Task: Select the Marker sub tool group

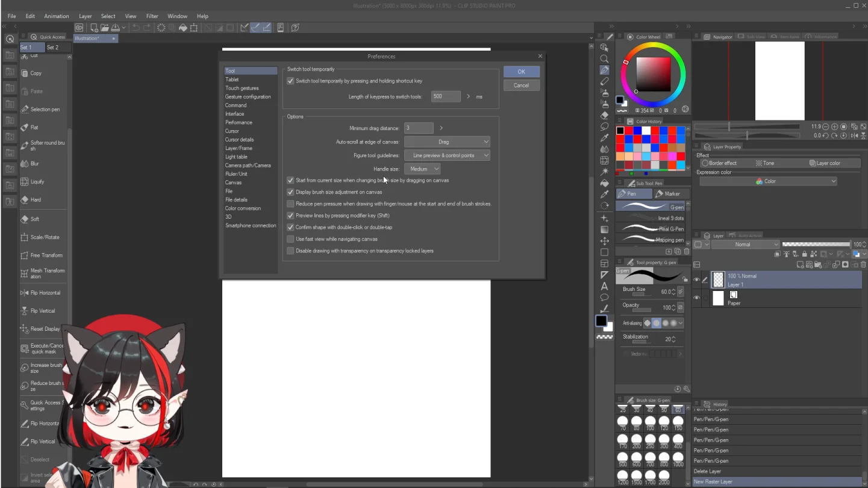Action: 671,194
